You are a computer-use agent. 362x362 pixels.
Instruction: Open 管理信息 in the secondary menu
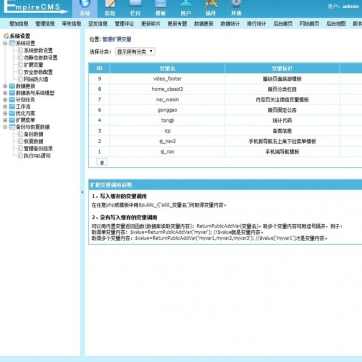pos(45,24)
